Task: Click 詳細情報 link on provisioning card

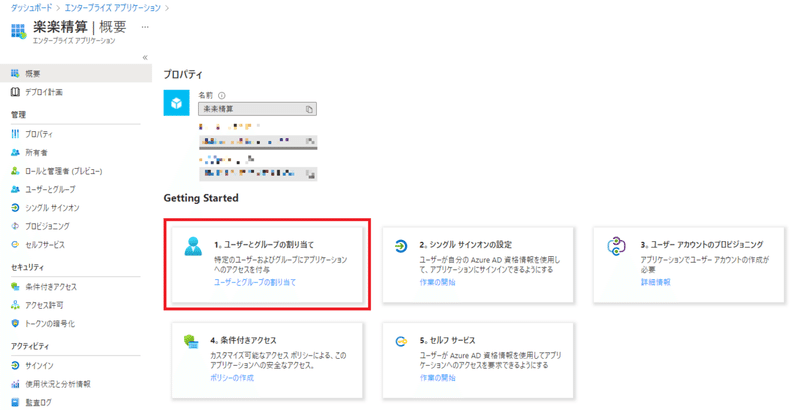Action: [x=656, y=282]
